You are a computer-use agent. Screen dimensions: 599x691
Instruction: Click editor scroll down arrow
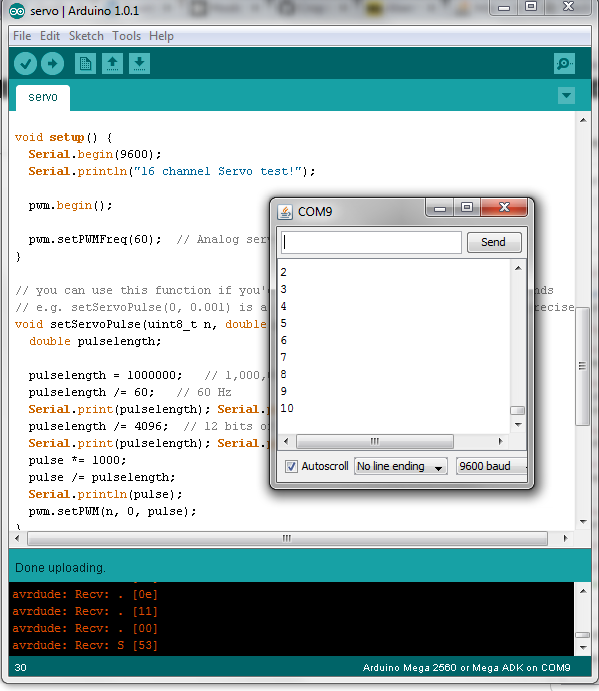pyautogui.click(x=583, y=522)
